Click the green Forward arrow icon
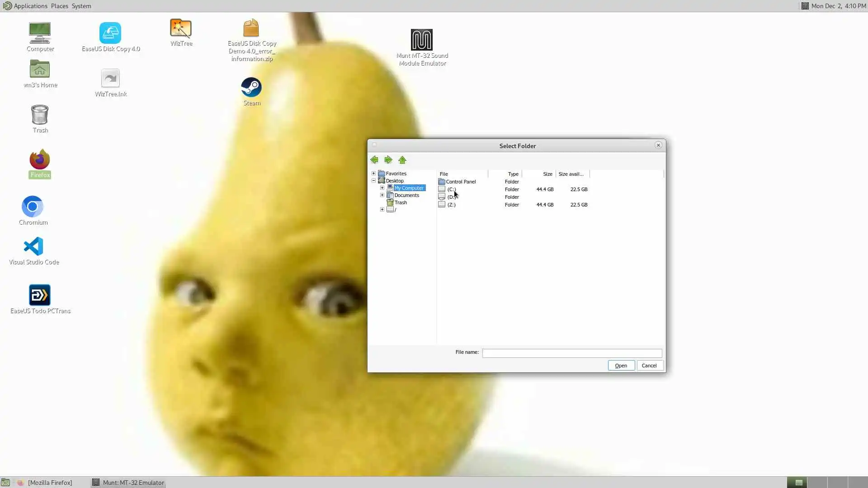This screenshot has width=868, height=488. pyautogui.click(x=388, y=160)
